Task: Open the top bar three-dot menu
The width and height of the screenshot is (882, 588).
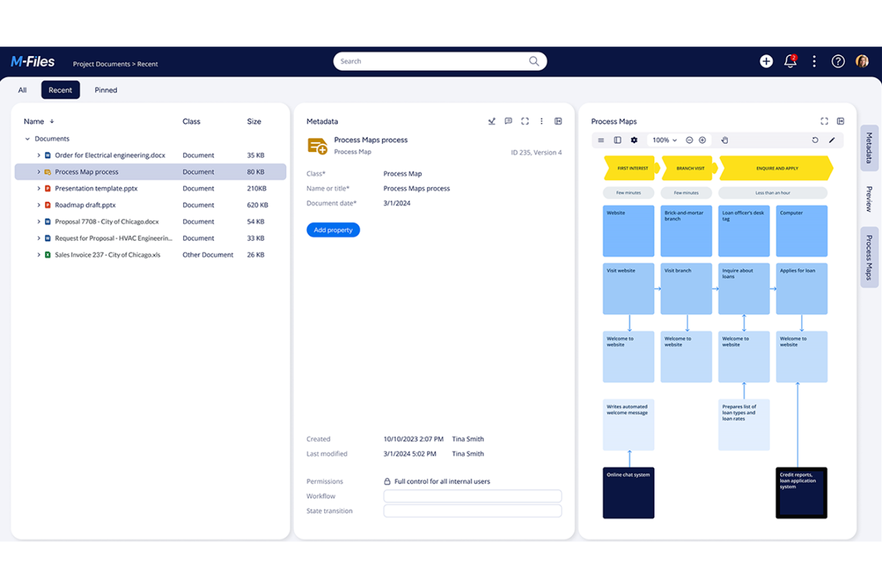Action: [814, 61]
